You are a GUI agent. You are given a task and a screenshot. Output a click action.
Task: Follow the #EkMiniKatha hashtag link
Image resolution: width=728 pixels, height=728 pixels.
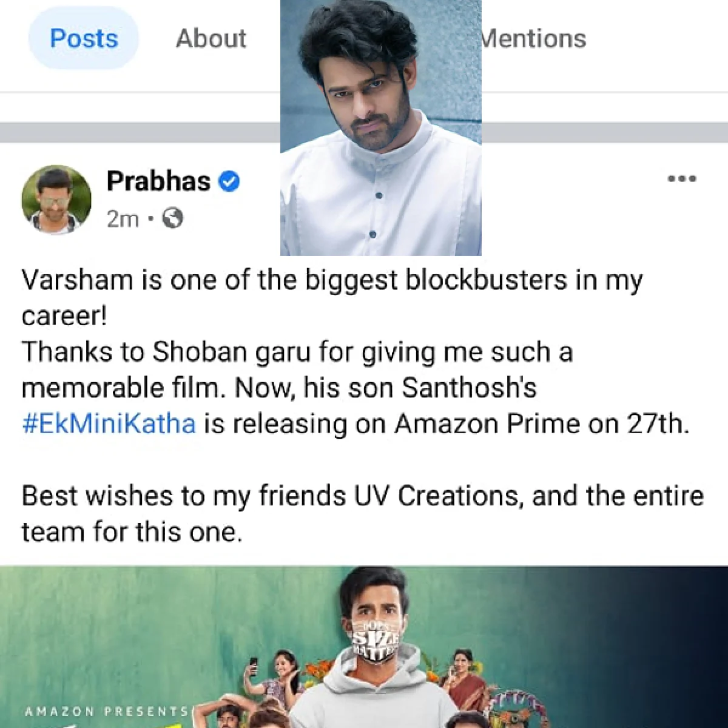click(109, 423)
